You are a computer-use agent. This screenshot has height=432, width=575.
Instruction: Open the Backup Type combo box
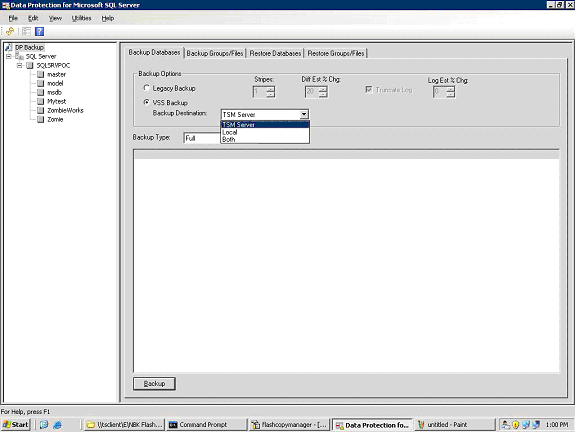pos(202,138)
